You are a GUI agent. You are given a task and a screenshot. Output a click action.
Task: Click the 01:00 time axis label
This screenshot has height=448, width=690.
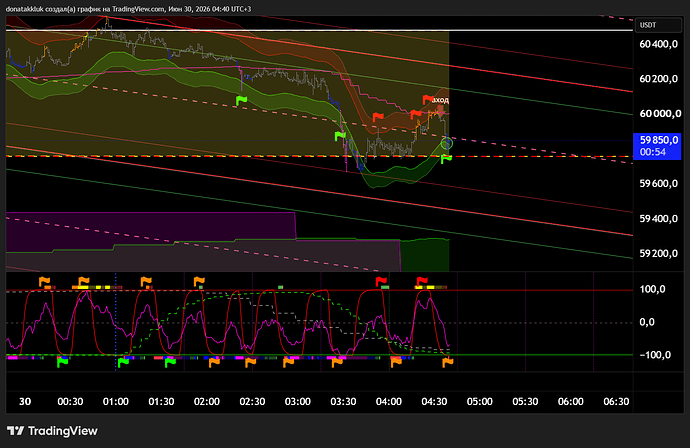(116, 401)
